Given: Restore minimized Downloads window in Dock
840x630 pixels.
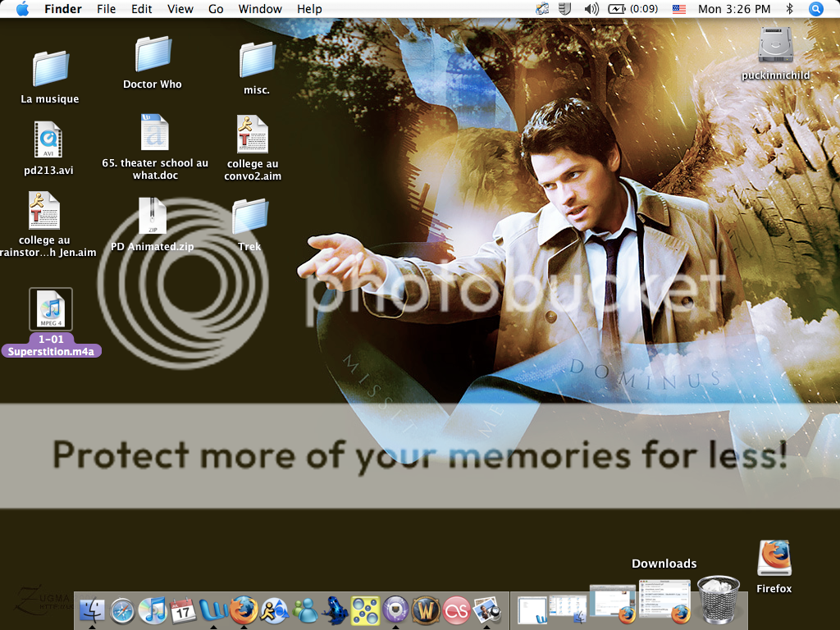Looking at the screenshot, I should pyautogui.click(x=664, y=601).
